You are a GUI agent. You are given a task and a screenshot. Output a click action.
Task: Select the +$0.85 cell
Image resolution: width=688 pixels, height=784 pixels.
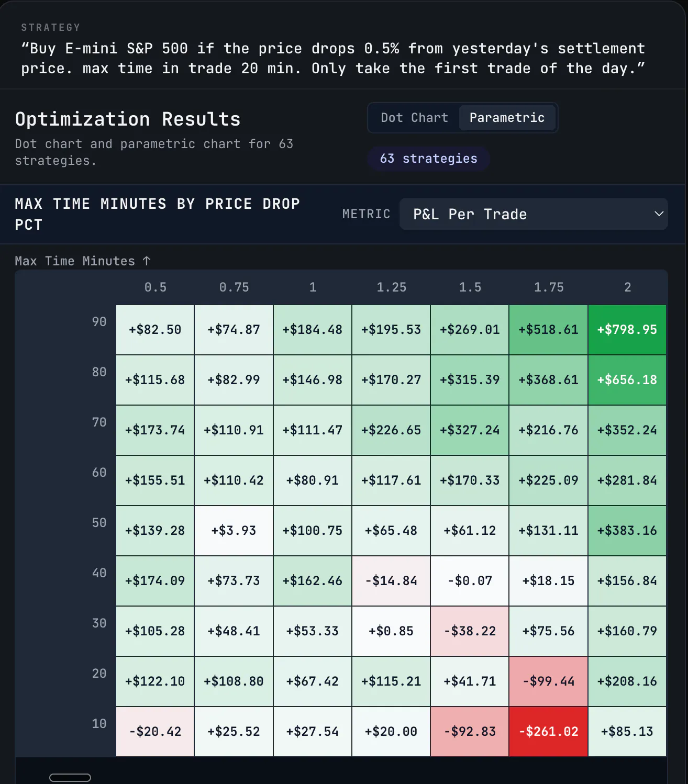[391, 631]
